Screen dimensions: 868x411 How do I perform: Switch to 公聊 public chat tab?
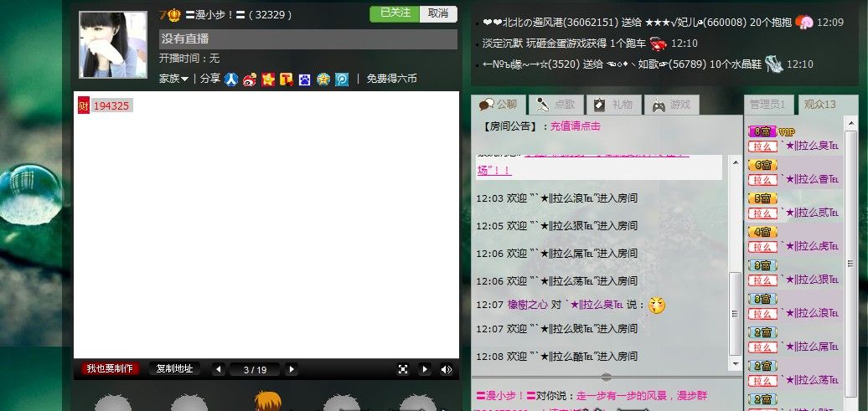(x=499, y=105)
